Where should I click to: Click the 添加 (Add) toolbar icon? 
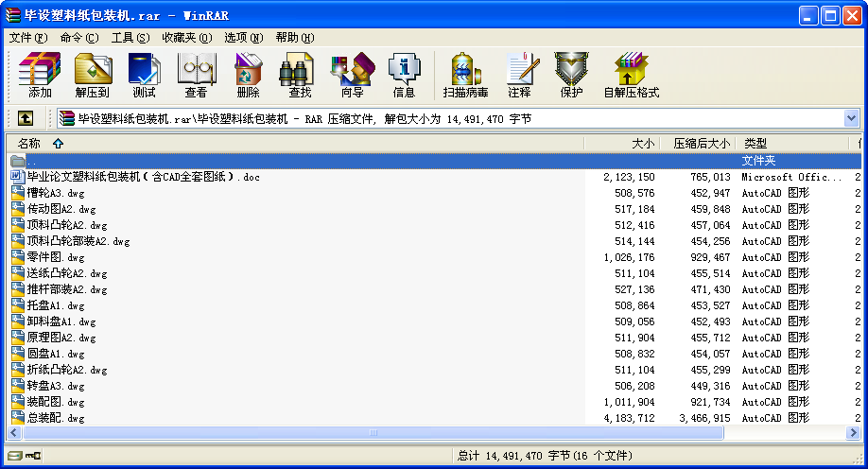[x=40, y=76]
